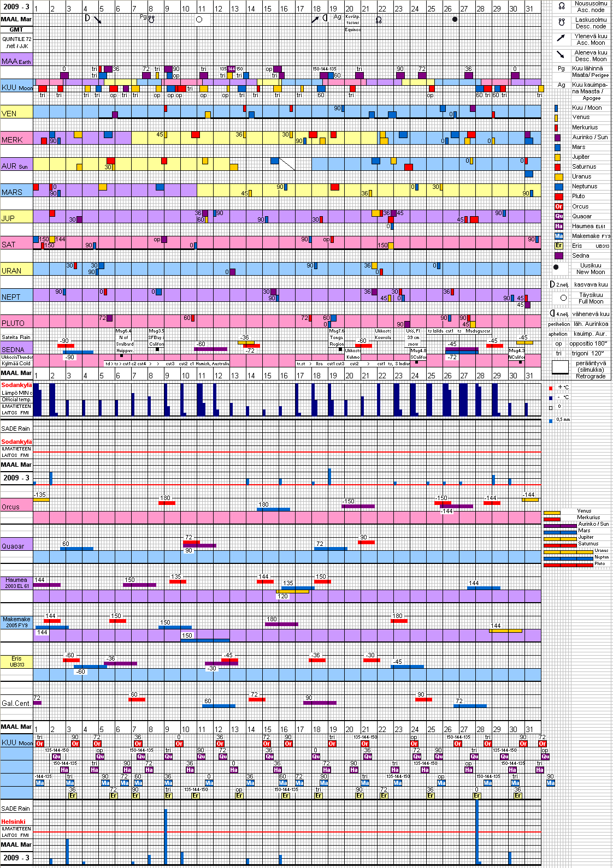613x868 pixels.
Task: Select the blue Makemake 'Ma' legend icon
Action: point(558,236)
